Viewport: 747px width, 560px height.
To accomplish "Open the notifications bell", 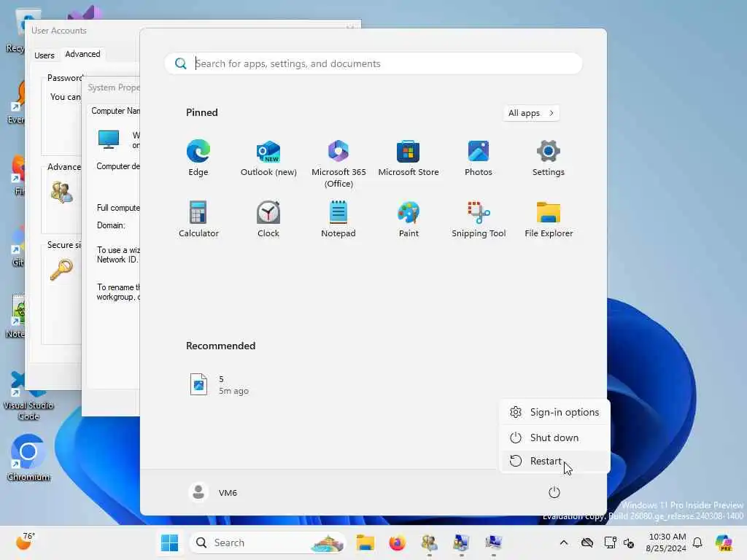I will (697, 542).
